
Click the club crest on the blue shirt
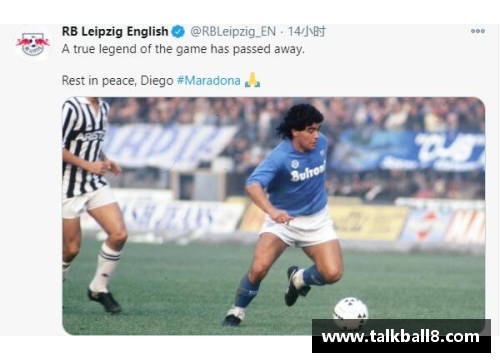point(295,164)
